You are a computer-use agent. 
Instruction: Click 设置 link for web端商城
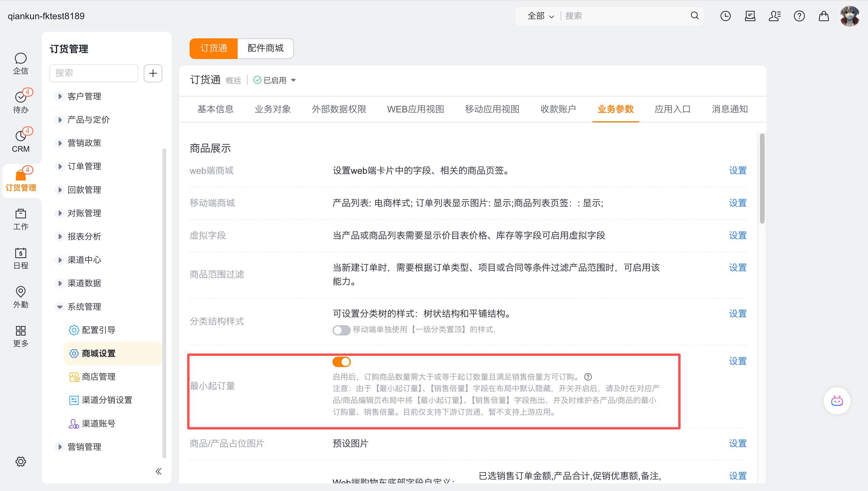tap(738, 171)
